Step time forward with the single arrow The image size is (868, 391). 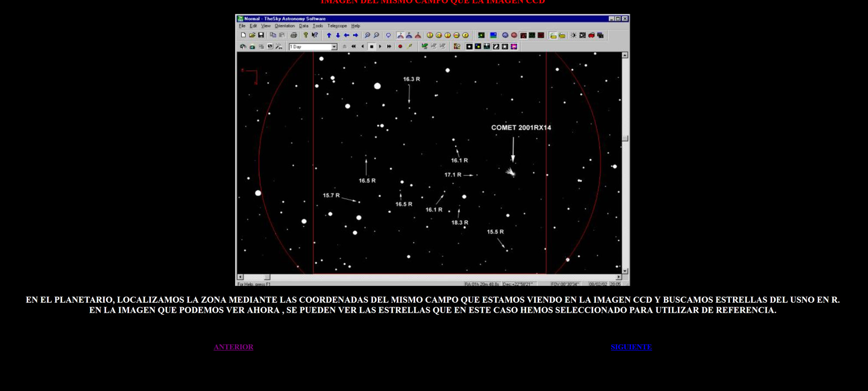[x=380, y=46]
